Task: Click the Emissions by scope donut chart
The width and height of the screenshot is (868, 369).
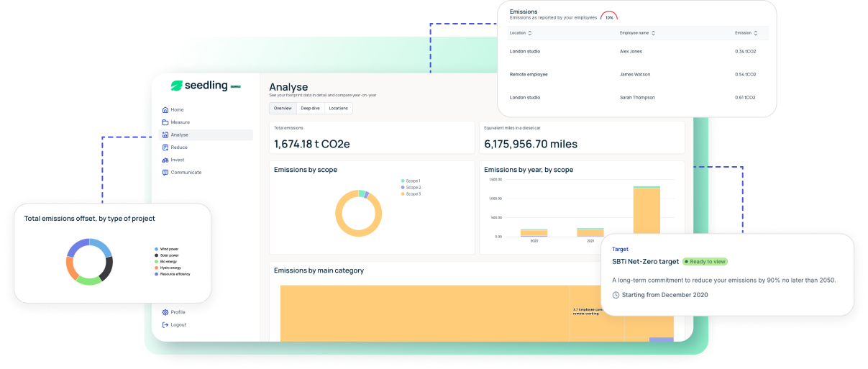Action: [x=357, y=213]
